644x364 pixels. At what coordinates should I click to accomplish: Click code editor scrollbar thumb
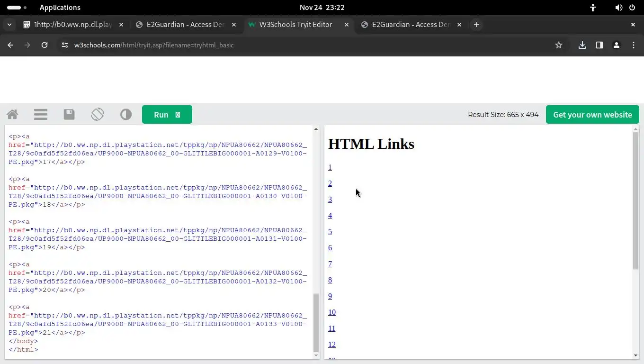tap(316, 322)
